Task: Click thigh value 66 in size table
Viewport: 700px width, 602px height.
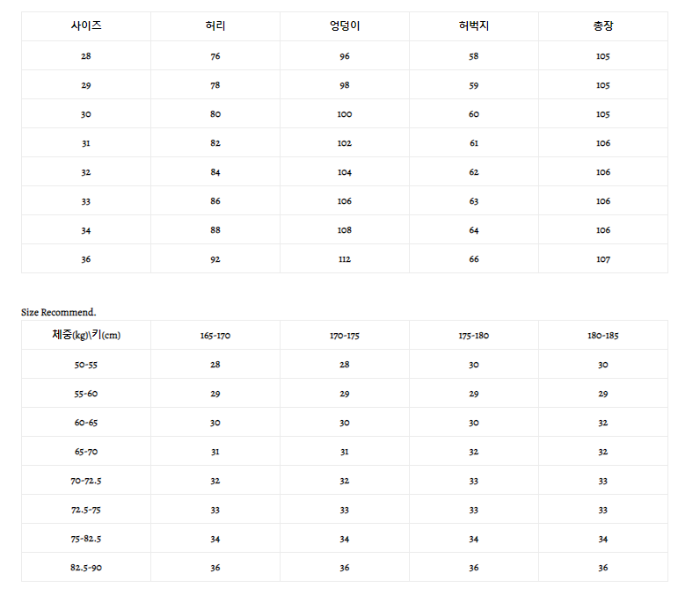Action: tap(474, 259)
